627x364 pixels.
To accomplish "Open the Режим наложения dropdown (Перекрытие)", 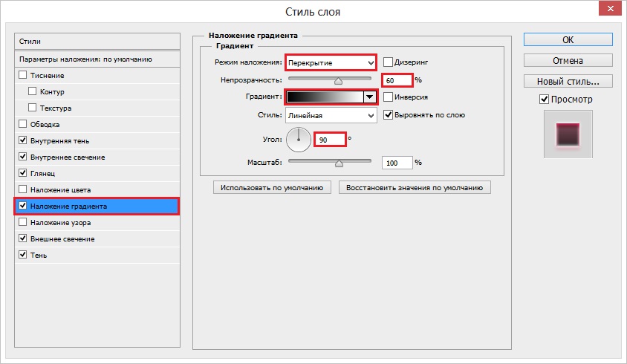I will click(x=331, y=63).
